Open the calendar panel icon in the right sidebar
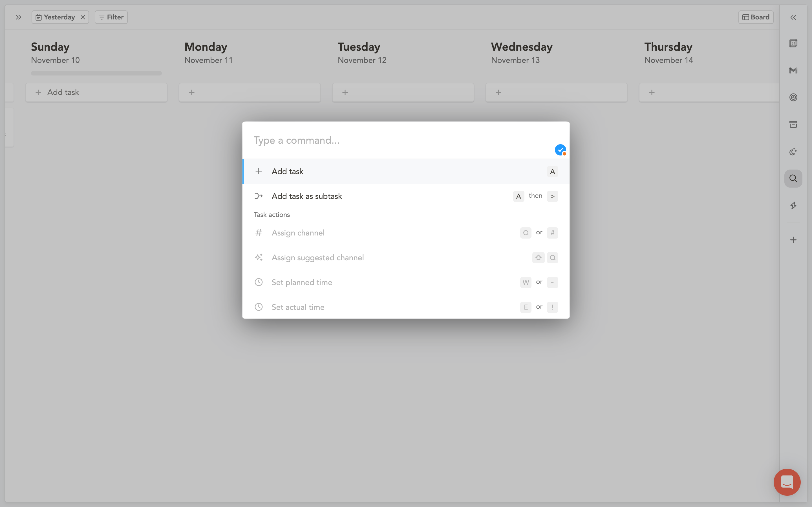The width and height of the screenshot is (812, 507). pos(793,44)
